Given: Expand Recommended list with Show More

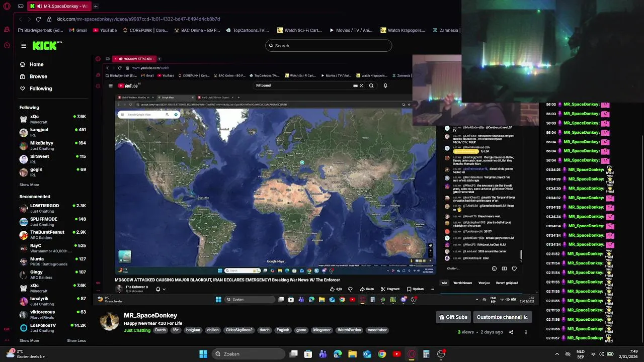Looking at the screenshot, I should click(x=29, y=341).
